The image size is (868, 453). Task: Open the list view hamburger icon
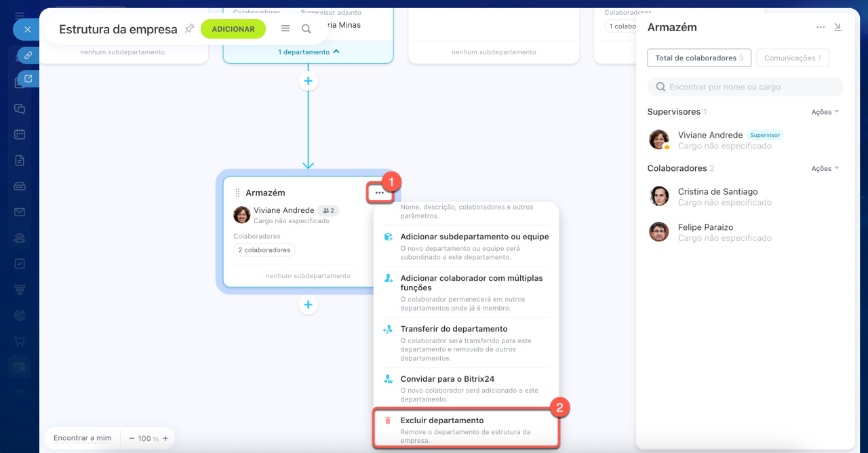(285, 28)
